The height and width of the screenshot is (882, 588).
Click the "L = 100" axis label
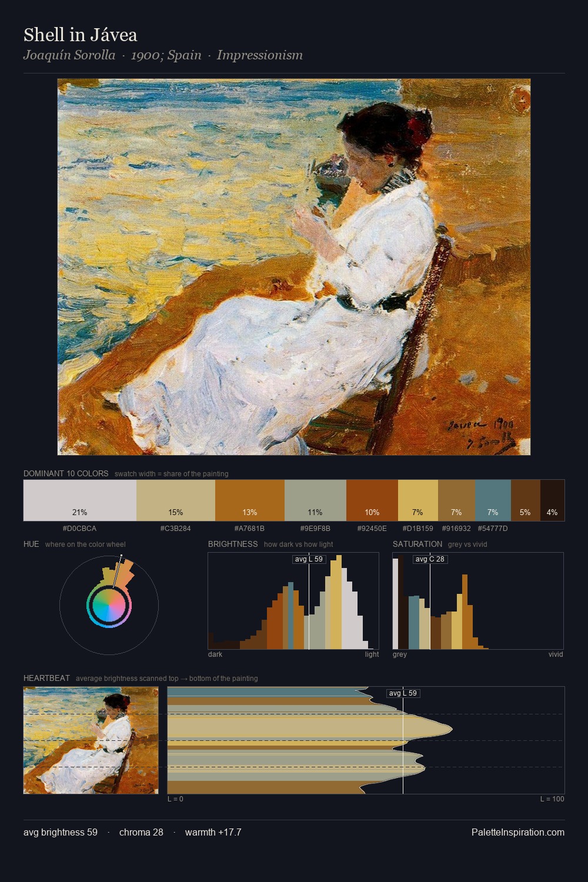click(x=552, y=799)
